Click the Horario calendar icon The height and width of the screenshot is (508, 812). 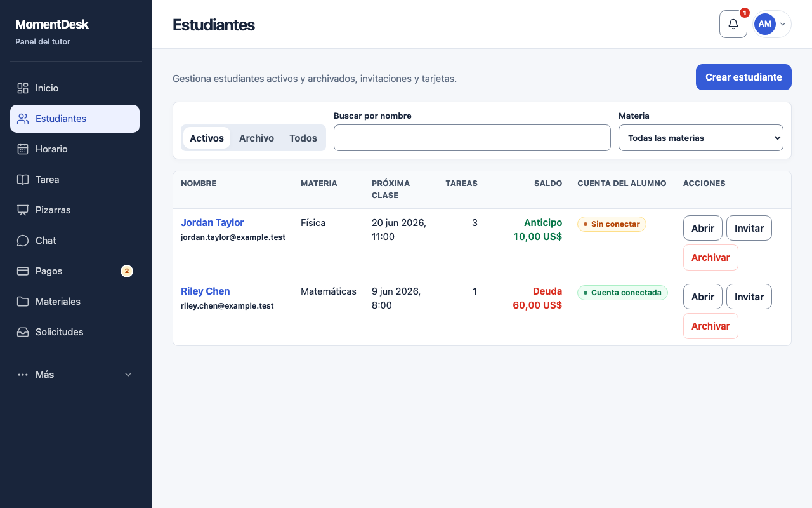23,149
